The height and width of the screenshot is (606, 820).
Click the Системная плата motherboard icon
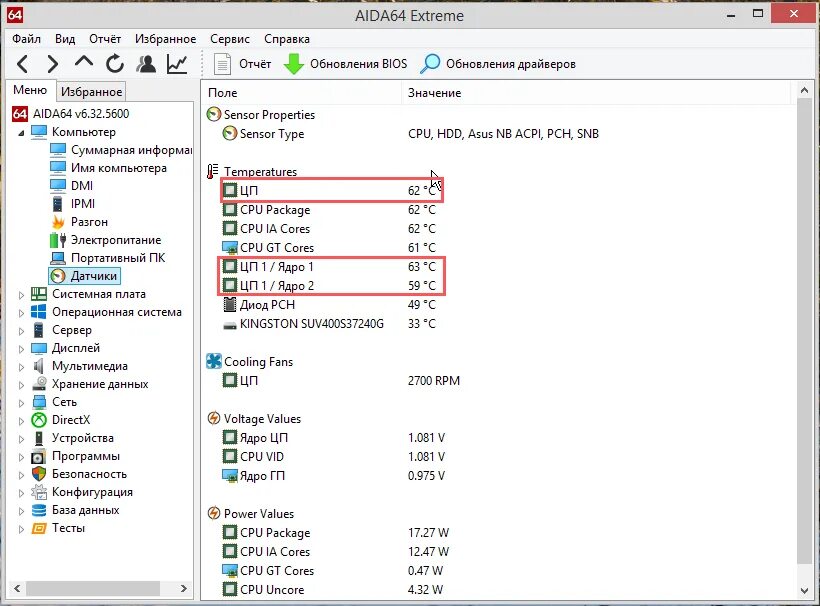click(39, 294)
